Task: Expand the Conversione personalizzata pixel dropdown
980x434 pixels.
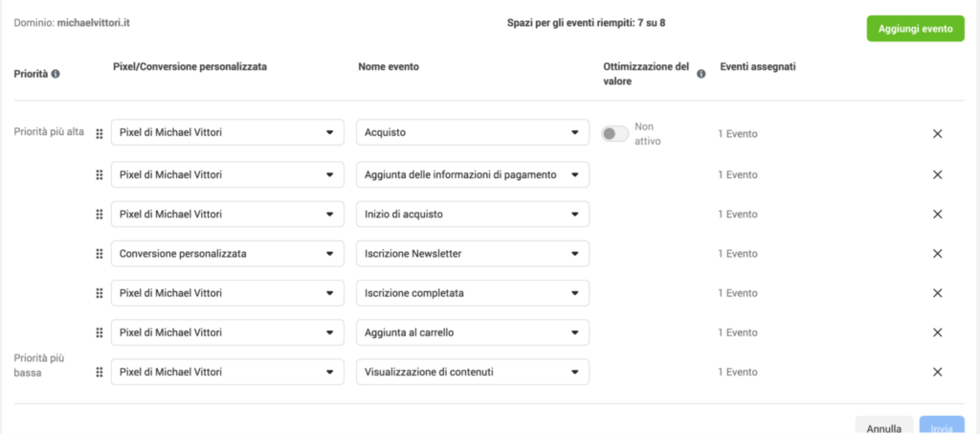Action: [x=227, y=253]
